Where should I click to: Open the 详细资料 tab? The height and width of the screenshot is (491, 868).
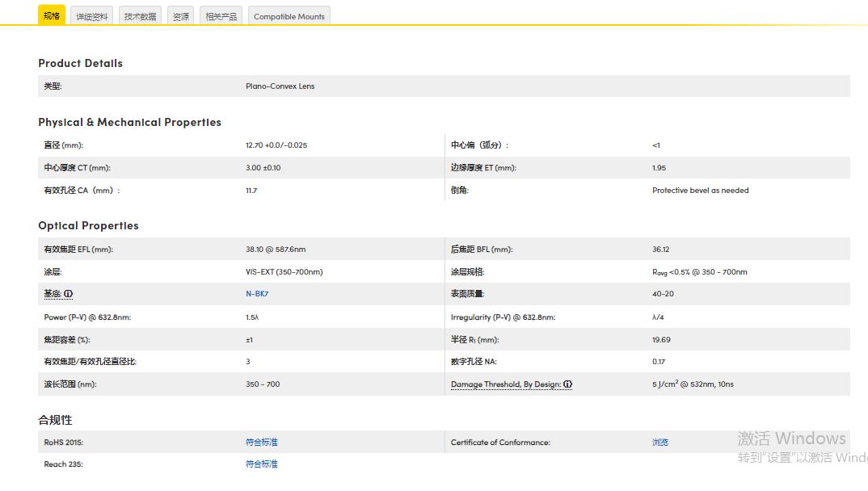(x=92, y=16)
